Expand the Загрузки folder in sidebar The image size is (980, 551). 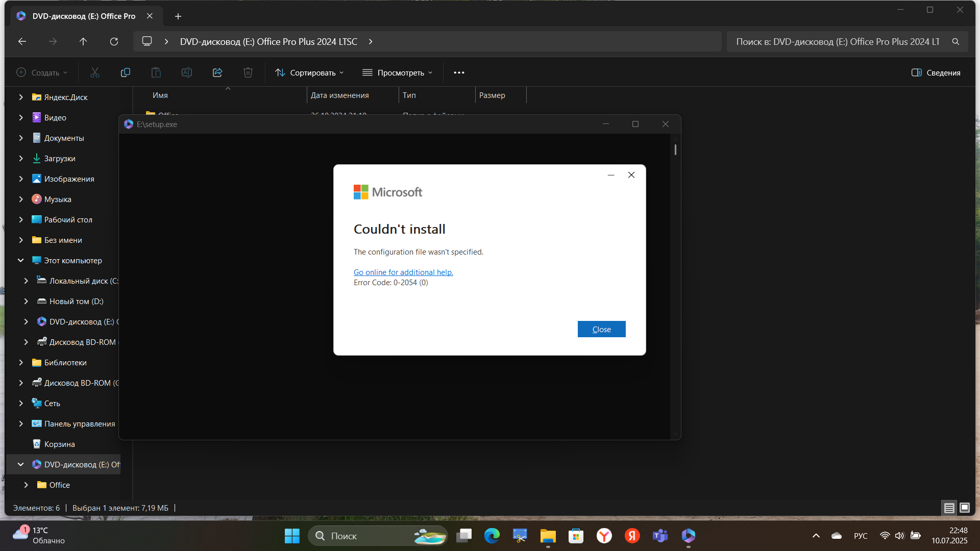[x=20, y=158]
